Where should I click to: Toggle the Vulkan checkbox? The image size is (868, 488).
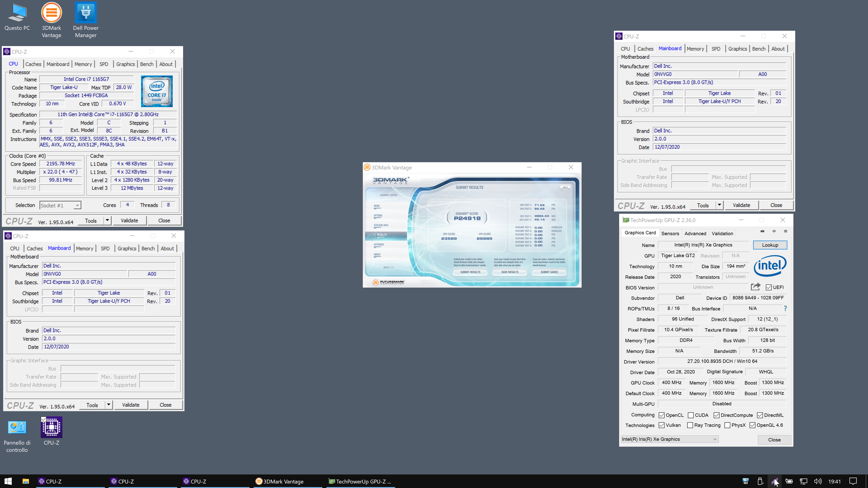coord(662,425)
